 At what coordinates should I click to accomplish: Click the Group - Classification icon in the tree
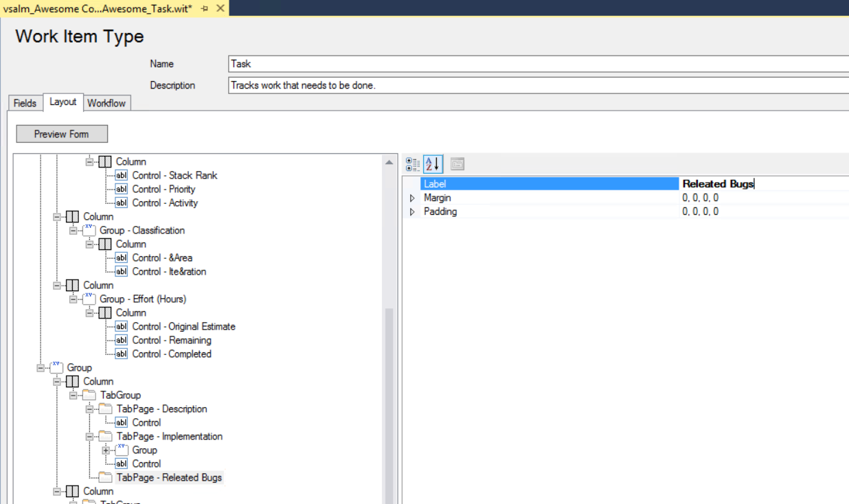(x=89, y=230)
